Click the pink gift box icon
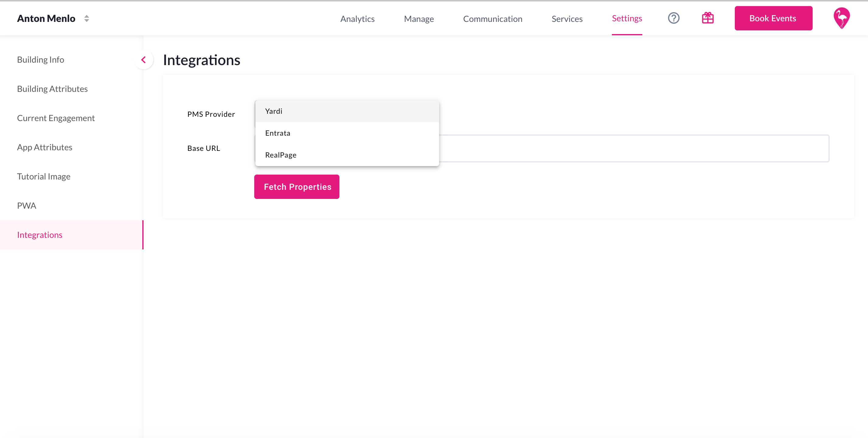 click(708, 18)
